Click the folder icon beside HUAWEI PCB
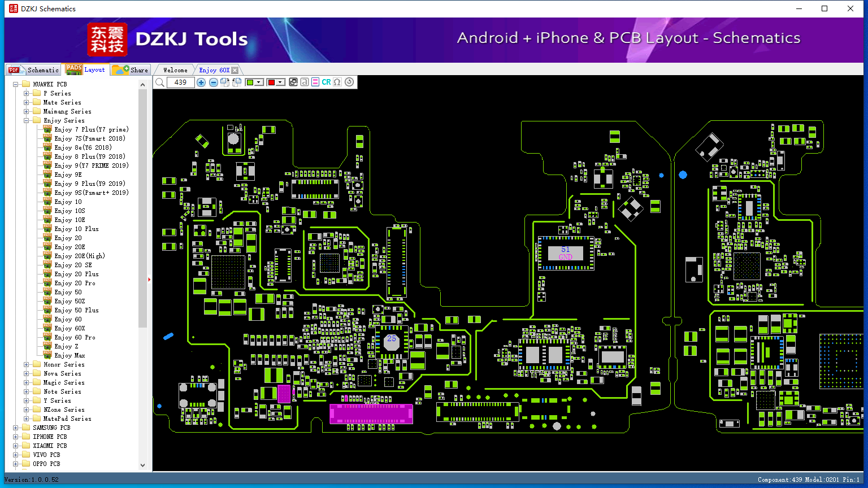Screen dimensions: 868x488 click(x=26, y=84)
